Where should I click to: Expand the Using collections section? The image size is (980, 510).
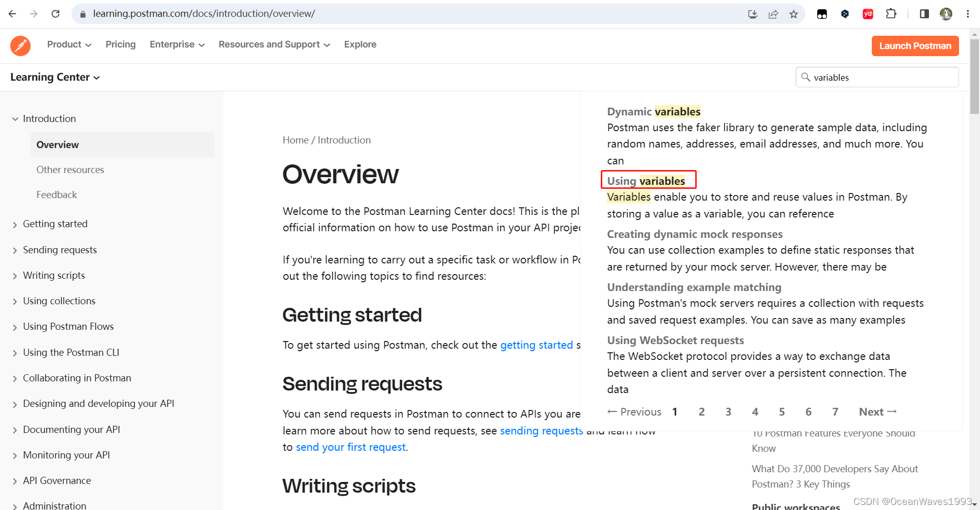click(x=15, y=302)
